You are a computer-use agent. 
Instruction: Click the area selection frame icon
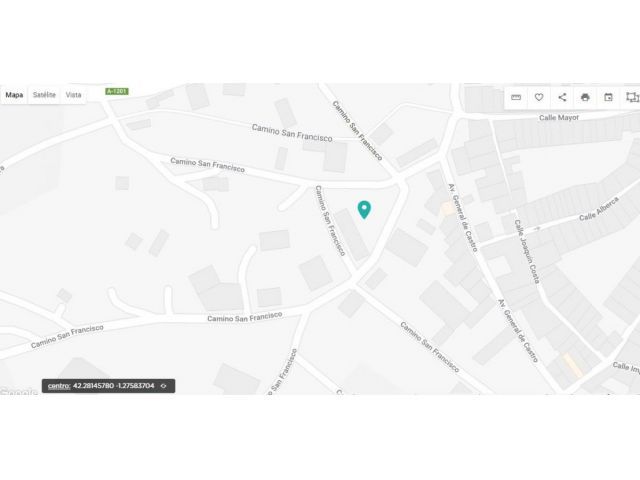pyautogui.click(x=632, y=97)
